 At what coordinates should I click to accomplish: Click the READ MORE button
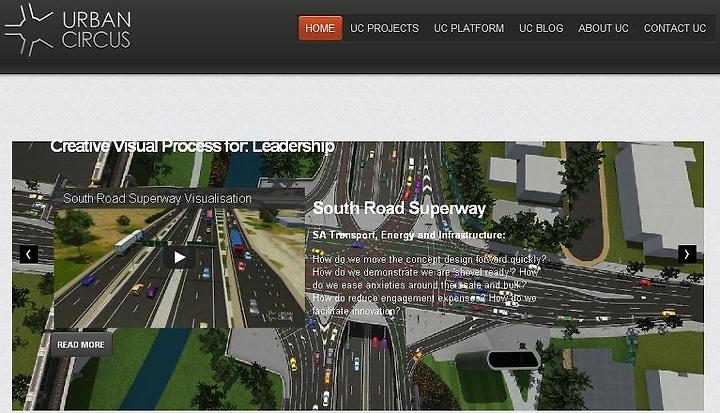(81, 345)
